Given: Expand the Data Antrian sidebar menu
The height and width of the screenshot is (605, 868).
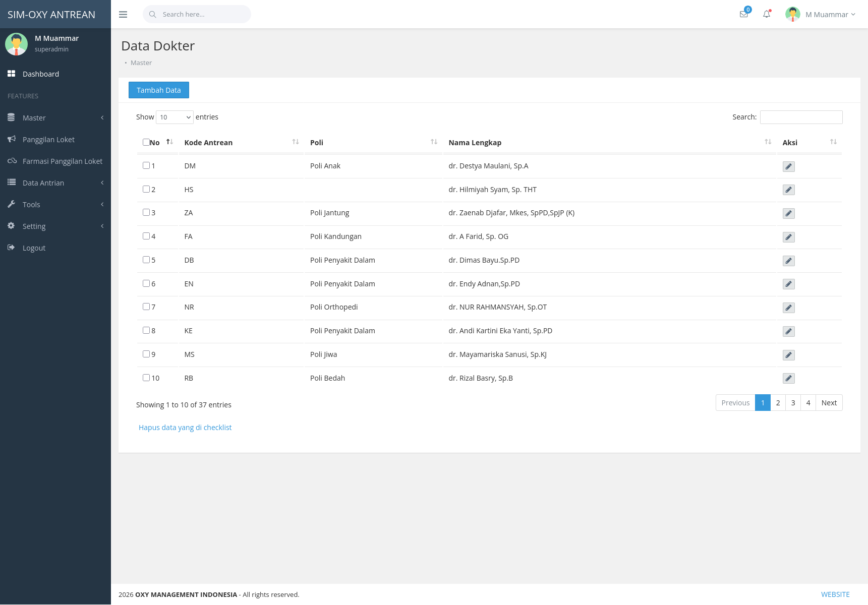Looking at the screenshot, I should point(55,183).
